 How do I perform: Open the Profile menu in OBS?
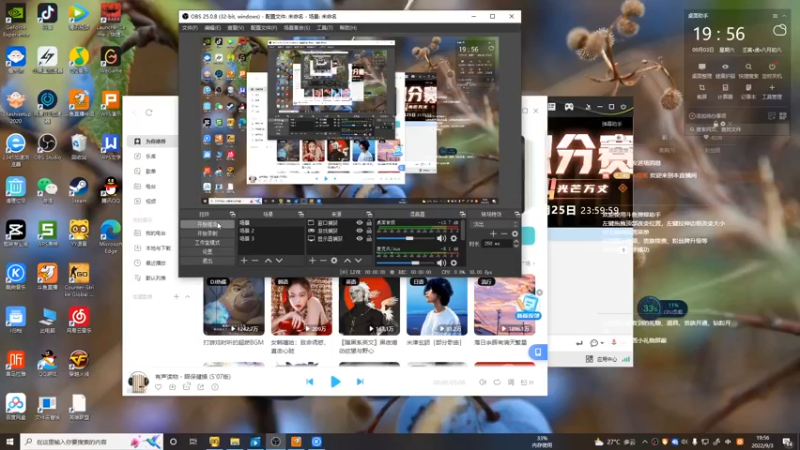264,28
